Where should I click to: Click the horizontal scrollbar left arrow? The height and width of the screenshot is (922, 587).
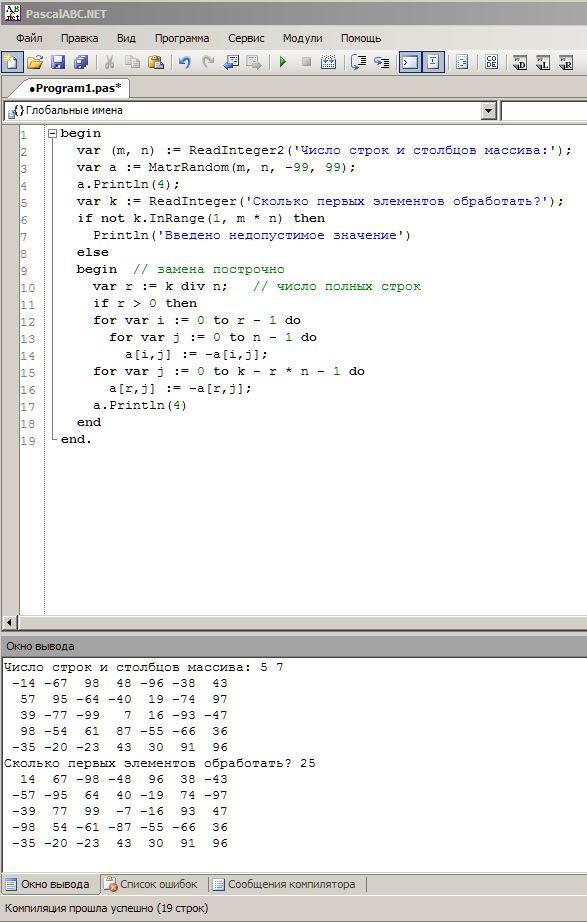click(x=9, y=622)
